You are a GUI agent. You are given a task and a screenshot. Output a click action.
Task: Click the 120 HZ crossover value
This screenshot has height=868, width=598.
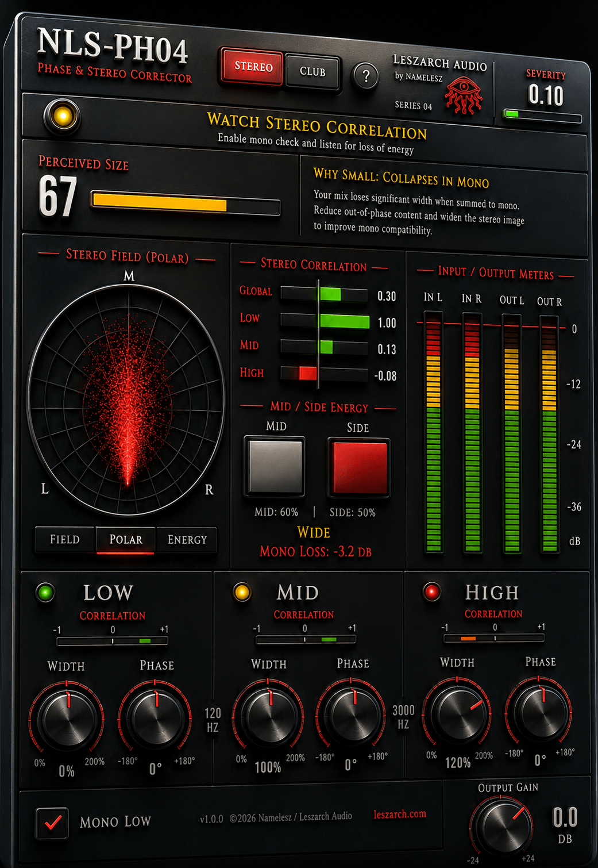[x=213, y=720]
